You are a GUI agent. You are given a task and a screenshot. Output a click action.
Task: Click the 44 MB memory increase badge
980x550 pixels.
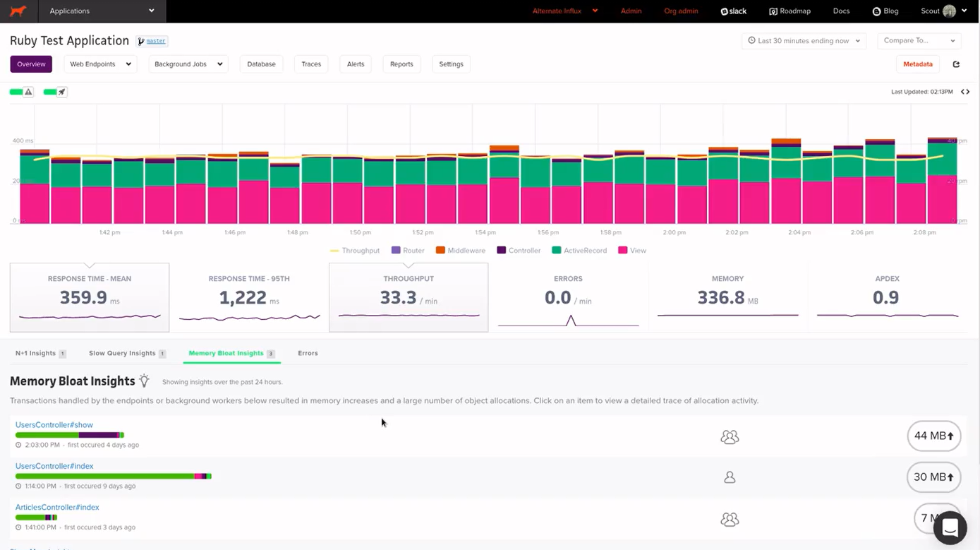934,436
